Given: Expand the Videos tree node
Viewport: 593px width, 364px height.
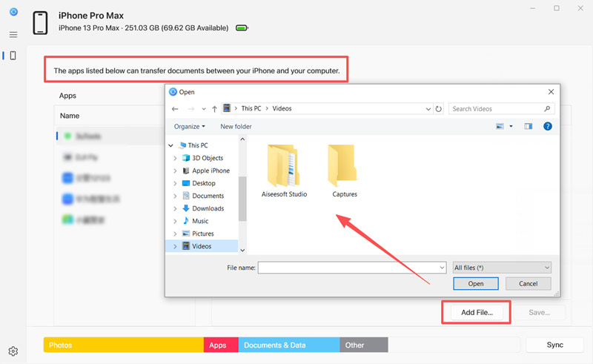Looking at the screenshot, I should (x=175, y=246).
